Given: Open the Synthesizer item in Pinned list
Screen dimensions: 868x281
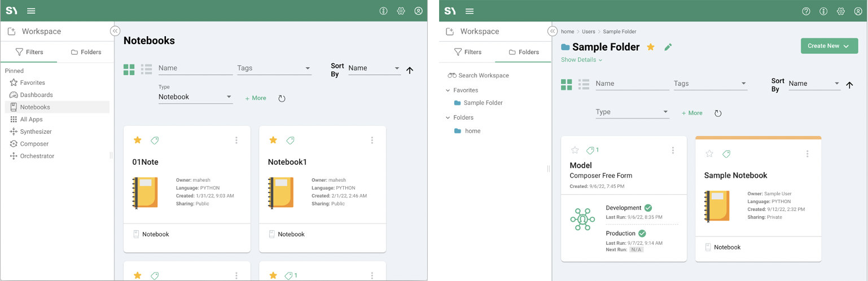Looking at the screenshot, I should pos(36,131).
